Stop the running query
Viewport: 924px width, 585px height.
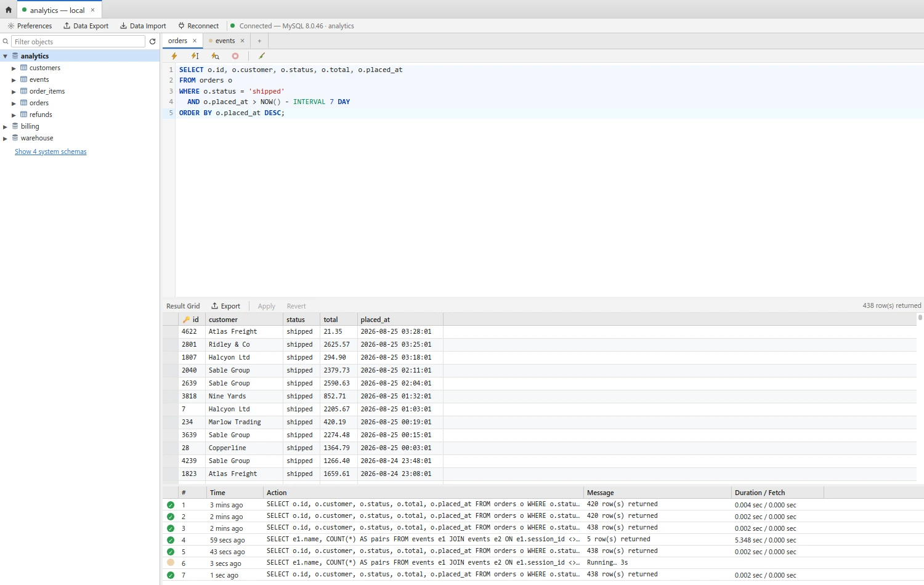(x=235, y=56)
